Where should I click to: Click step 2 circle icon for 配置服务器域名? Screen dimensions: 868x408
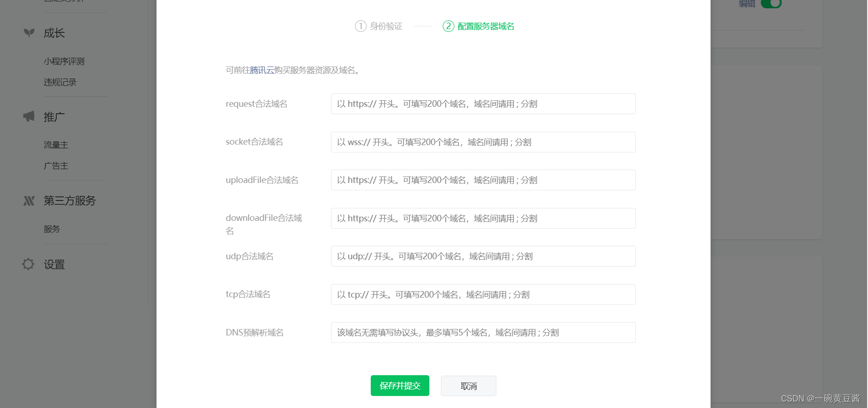click(x=448, y=26)
